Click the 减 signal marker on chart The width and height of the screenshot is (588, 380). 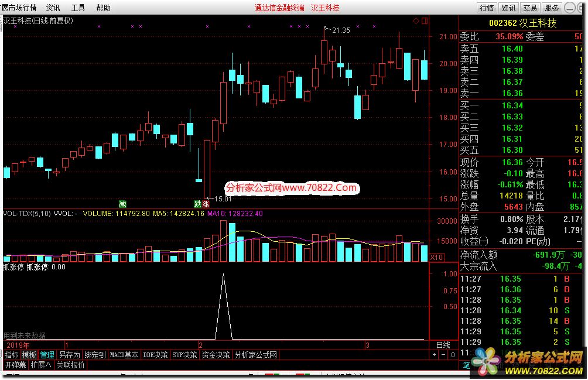click(x=122, y=204)
